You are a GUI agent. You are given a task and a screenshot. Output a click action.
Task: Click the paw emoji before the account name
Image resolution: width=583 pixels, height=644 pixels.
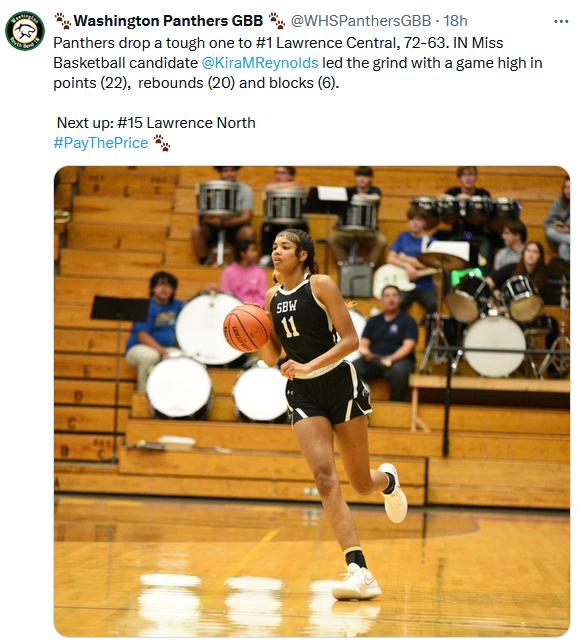pos(63,21)
